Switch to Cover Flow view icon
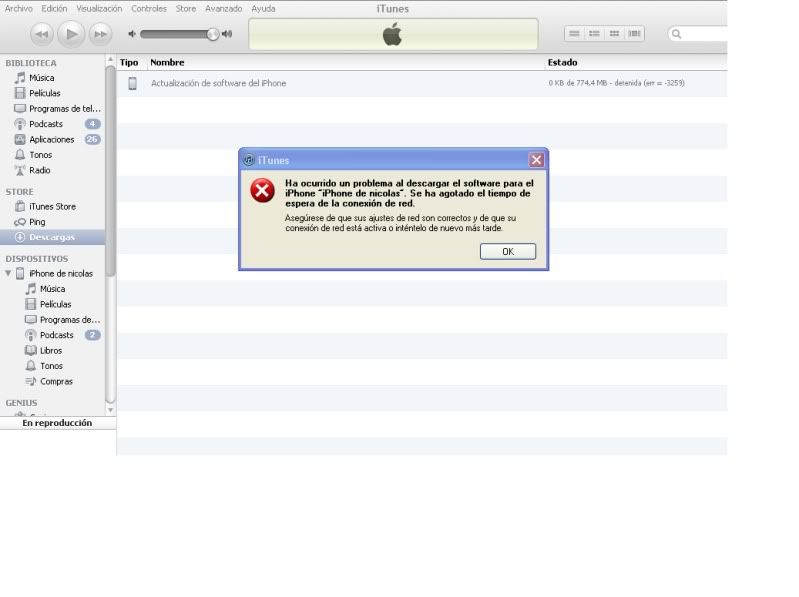Image resolution: width=799 pixels, height=597 pixels. (x=634, y=34)
